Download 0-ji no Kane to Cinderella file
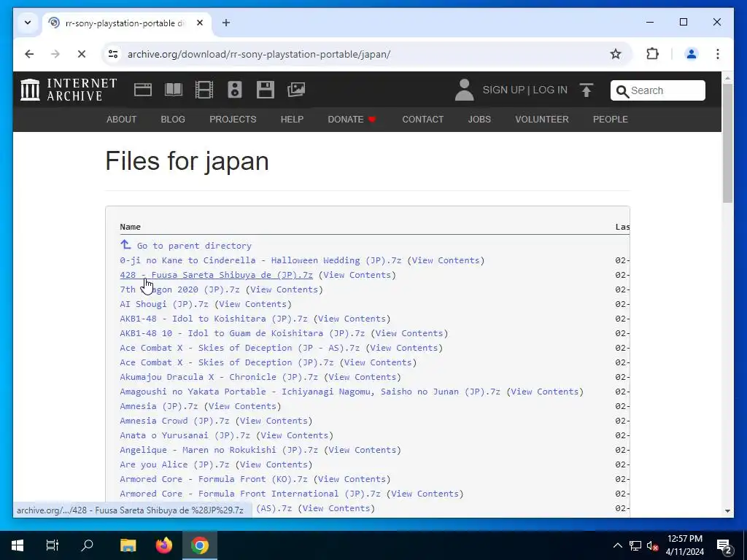 pos(260,260)
